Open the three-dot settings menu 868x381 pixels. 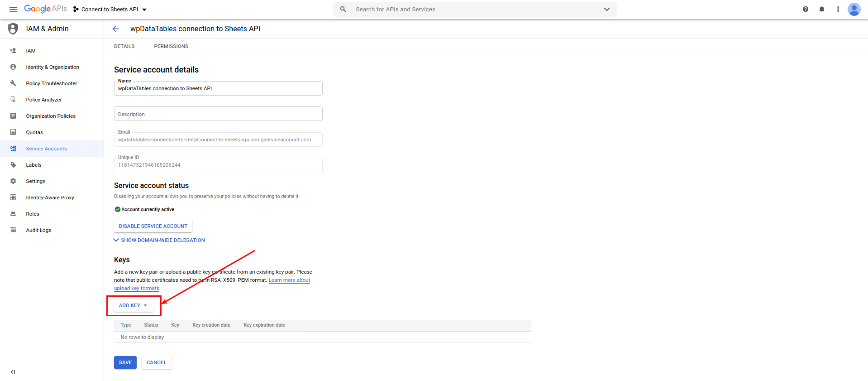[838, 9]
